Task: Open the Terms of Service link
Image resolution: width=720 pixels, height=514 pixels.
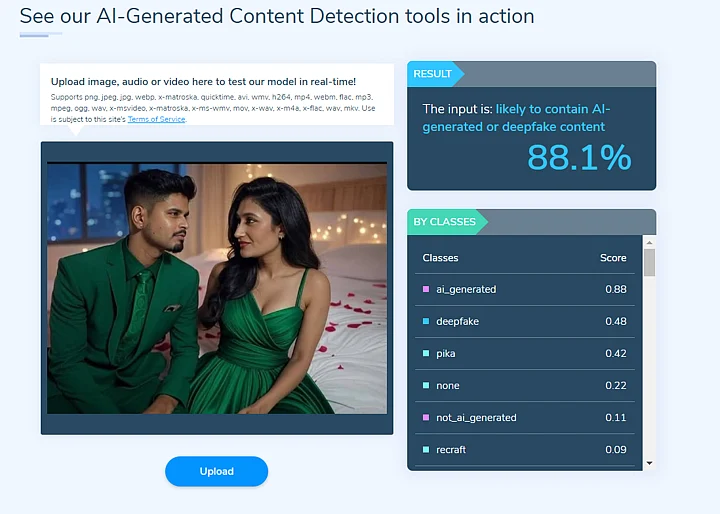Action: (x=156, y=119)
